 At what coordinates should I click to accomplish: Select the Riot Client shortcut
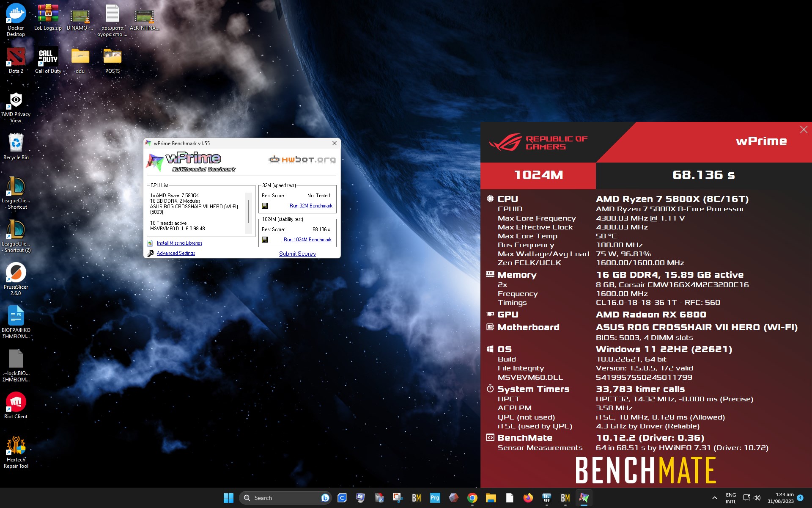pos(16,406)
